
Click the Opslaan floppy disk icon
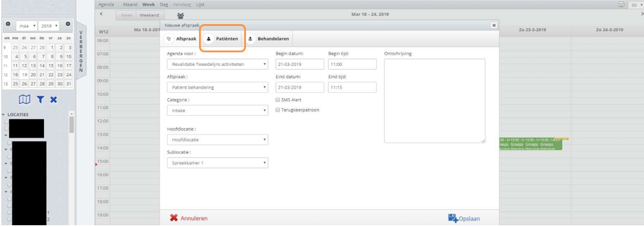[453, 218]
